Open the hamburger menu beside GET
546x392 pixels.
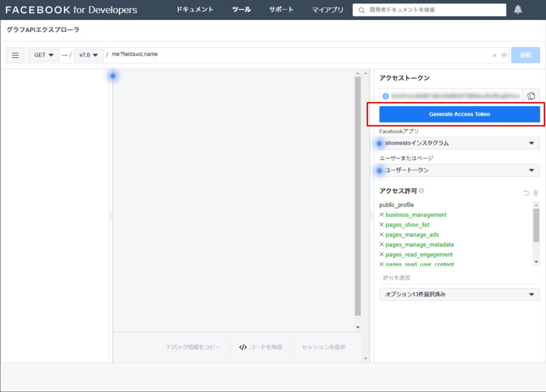click(x=15, y=55)
